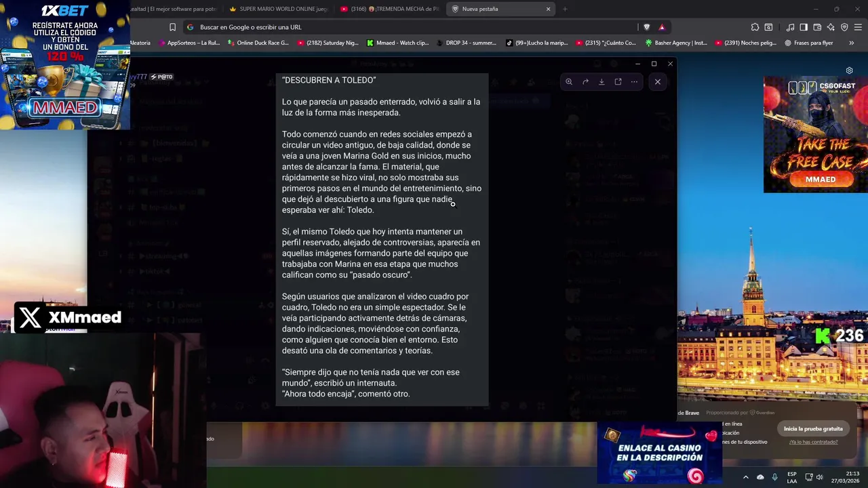Open the network tray icon
This screenshot has width=868, height=488.
[x=809, y=477]
